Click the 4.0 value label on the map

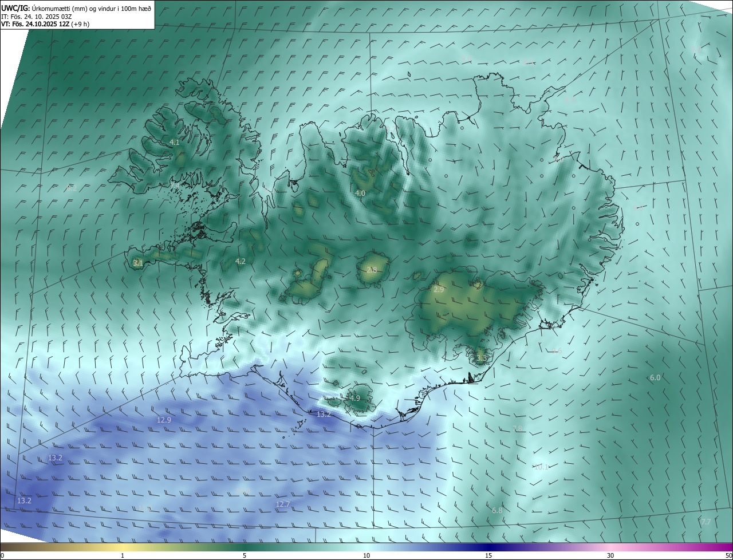click(x=360, y=194)
